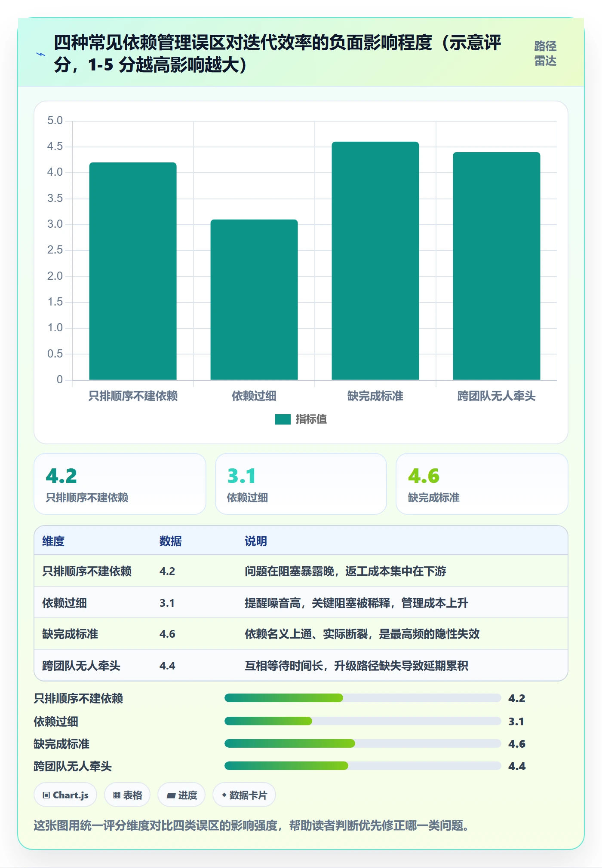Select the 4.6 data card

(x=482, y=484)
